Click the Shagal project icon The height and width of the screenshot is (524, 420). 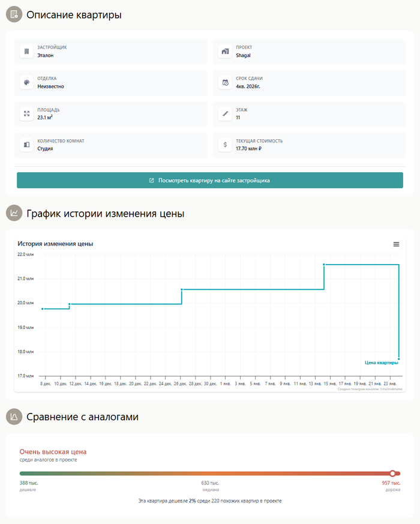pos(225,52)
